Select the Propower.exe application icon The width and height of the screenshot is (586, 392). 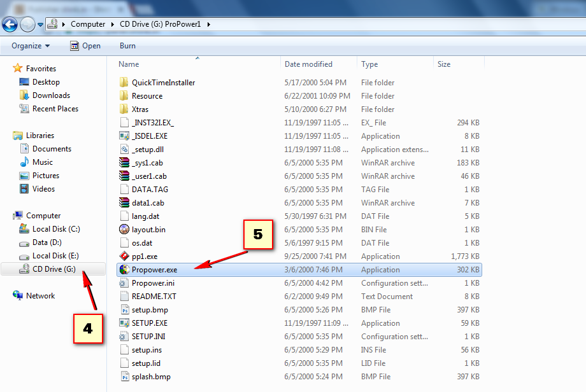124,270
